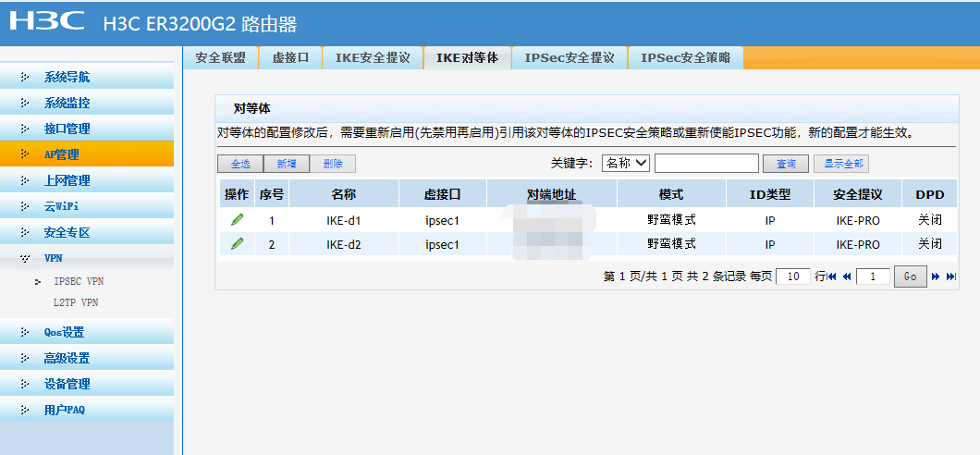The image size is (980, 455).
Task: Click the H3C ER3200G2 路由器 title
Action: [x=200, y=24]
